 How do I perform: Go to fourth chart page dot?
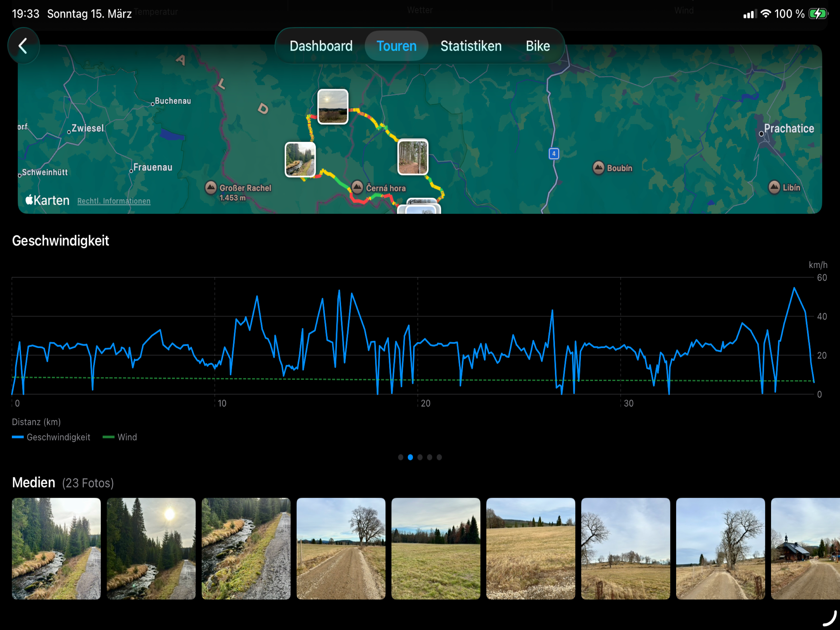click(429, 457)
